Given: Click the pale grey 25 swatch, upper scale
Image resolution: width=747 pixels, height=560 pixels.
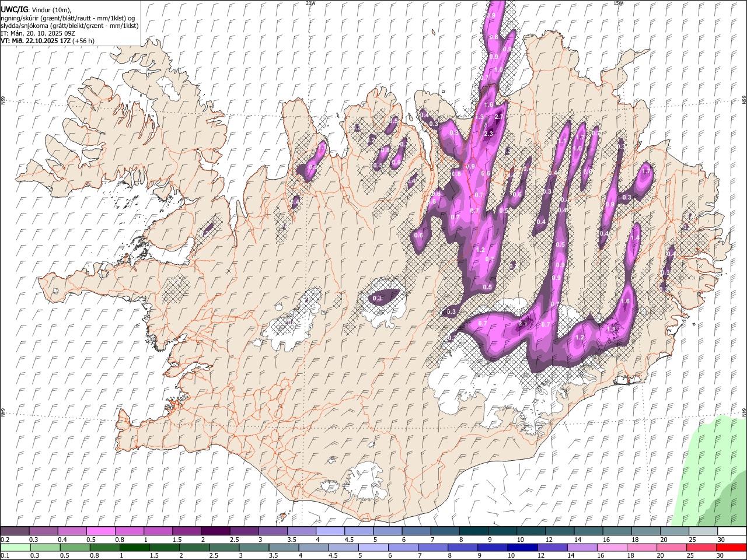Looking at the screenshot, I should coord(703,531).
